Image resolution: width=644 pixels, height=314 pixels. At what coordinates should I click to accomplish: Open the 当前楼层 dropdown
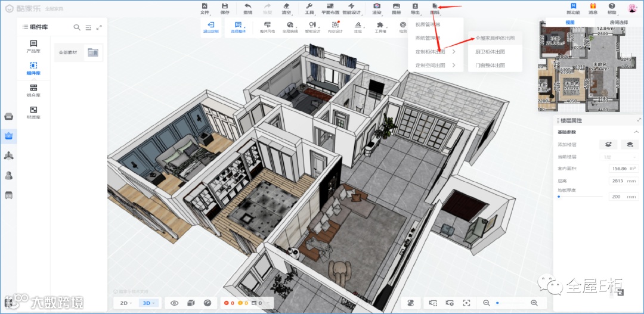coord(619,157)
